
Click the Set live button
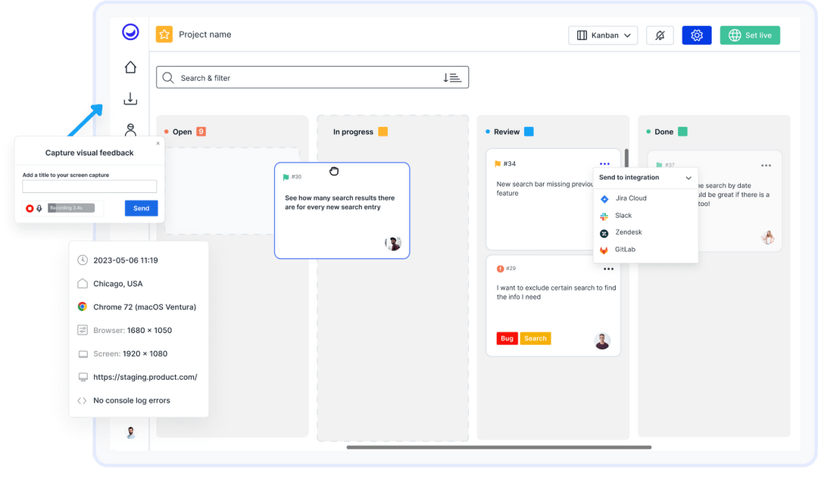click(x=750, y=35)
